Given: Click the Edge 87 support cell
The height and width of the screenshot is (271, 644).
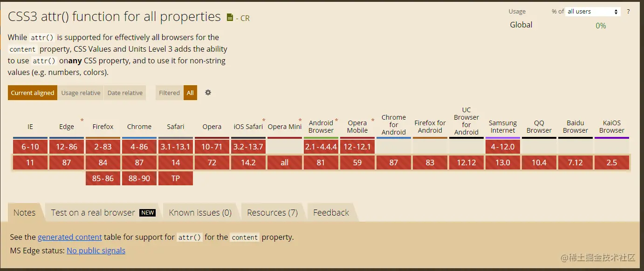Looking at the screenshot, I should pyautogui.click(x=67, y=163).
